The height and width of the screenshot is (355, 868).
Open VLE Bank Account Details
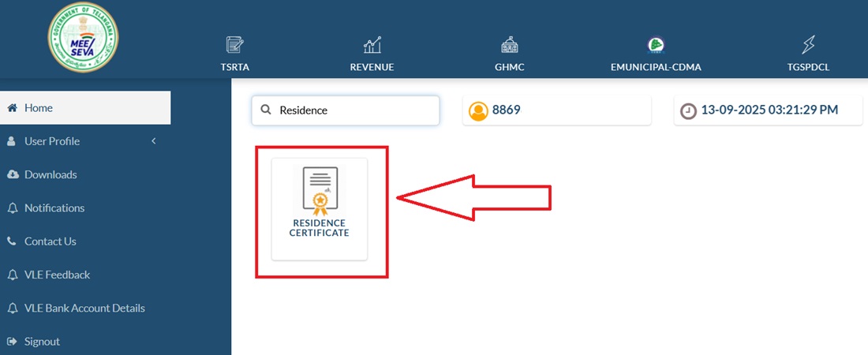84,308
